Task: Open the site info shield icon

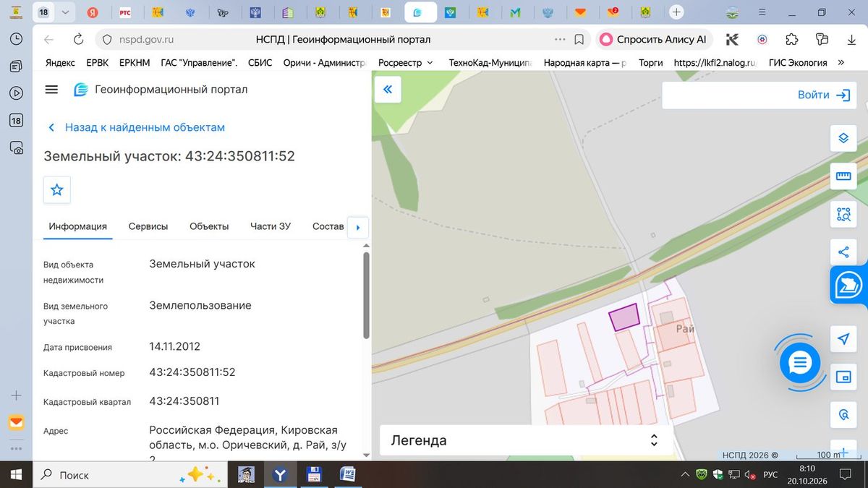Action: [106, 40]
